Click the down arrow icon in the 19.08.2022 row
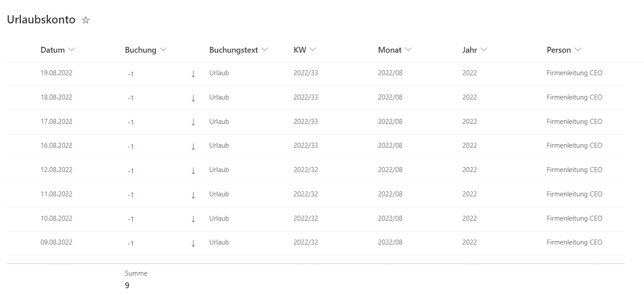This screenshot has width=644, height=295. (x=193, y=74)
